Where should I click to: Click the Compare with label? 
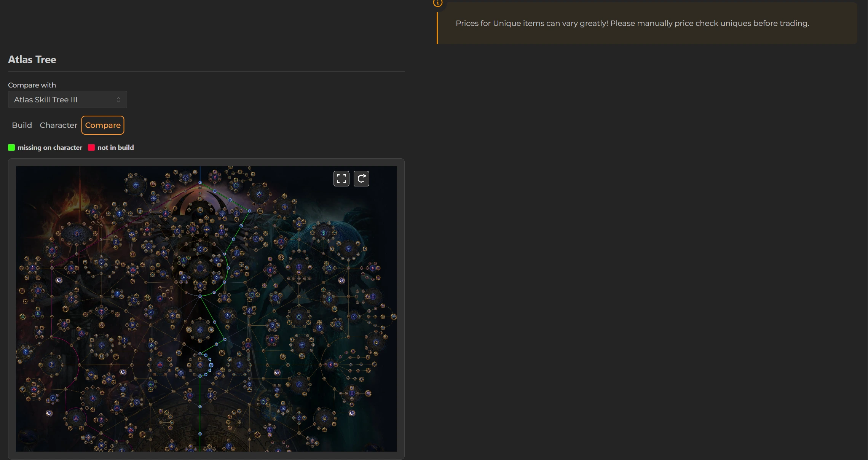coord(32,85)
